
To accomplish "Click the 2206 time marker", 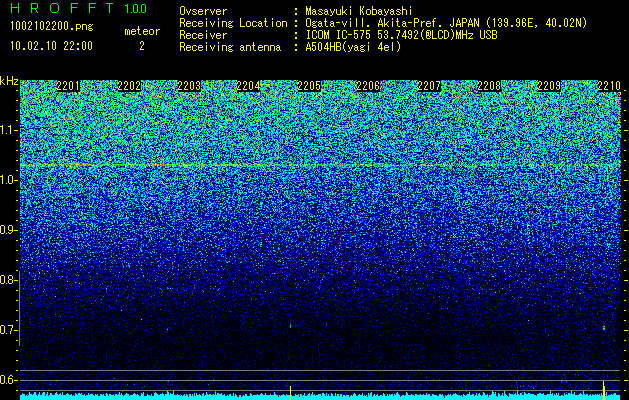I will pyautogui.click(x=368, y=86).
